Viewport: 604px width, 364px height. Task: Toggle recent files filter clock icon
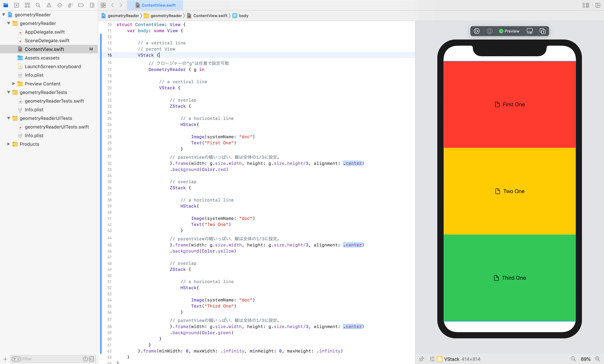pos(85,359)
